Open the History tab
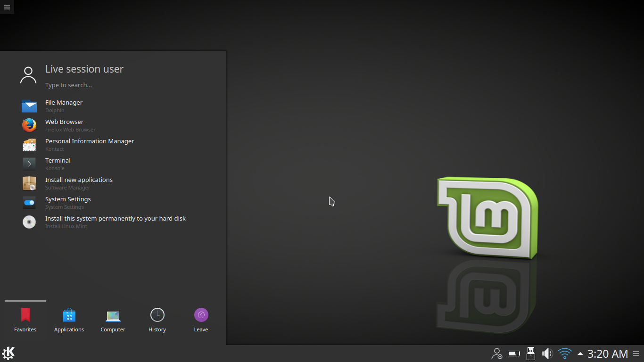The height and width of the screenshot is (362, 644). (157, 320)
